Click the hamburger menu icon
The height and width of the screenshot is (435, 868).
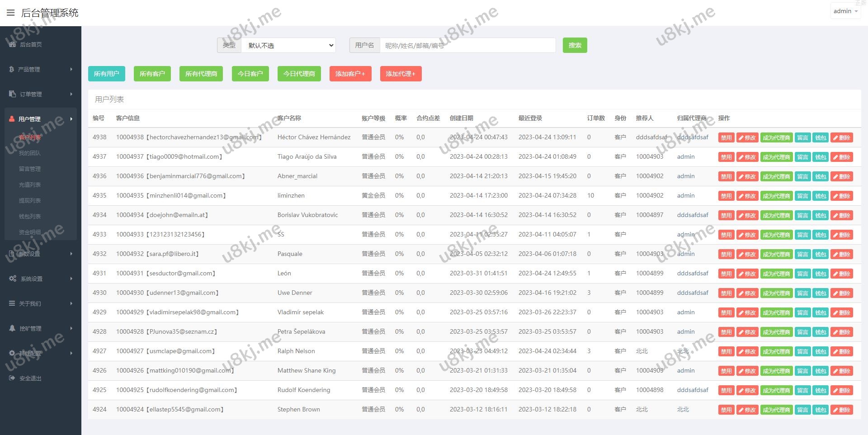(10, 13)
